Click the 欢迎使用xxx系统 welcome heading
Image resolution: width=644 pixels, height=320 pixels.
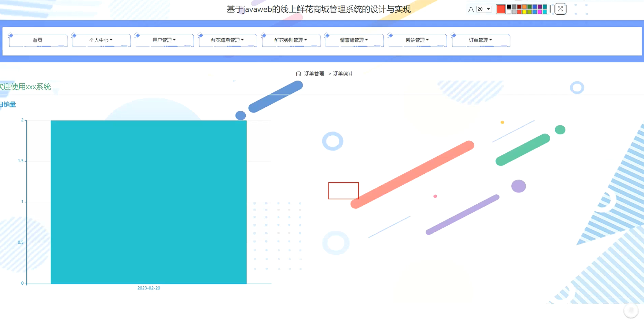click(25, 87)
